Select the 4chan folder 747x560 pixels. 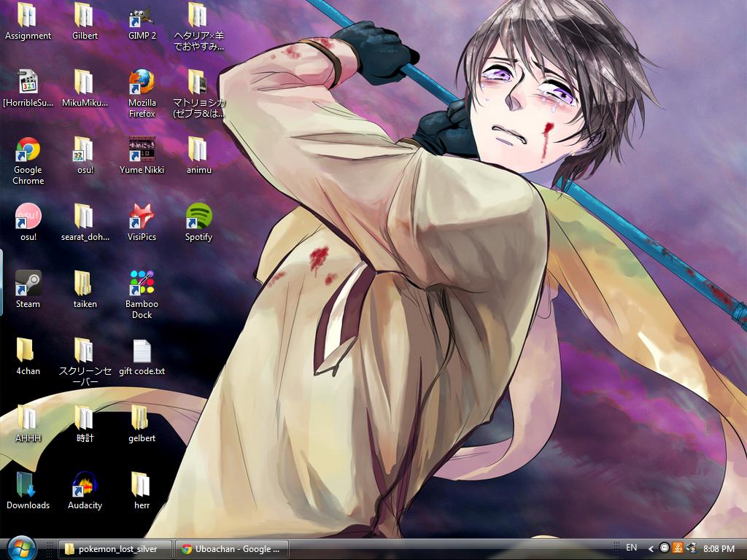[28, 357]
